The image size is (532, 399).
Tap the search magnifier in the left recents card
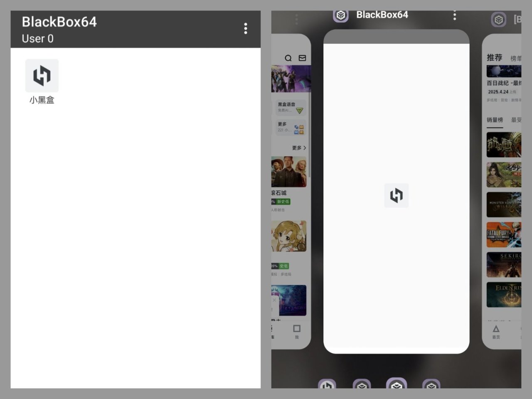(x=288, y=58)
